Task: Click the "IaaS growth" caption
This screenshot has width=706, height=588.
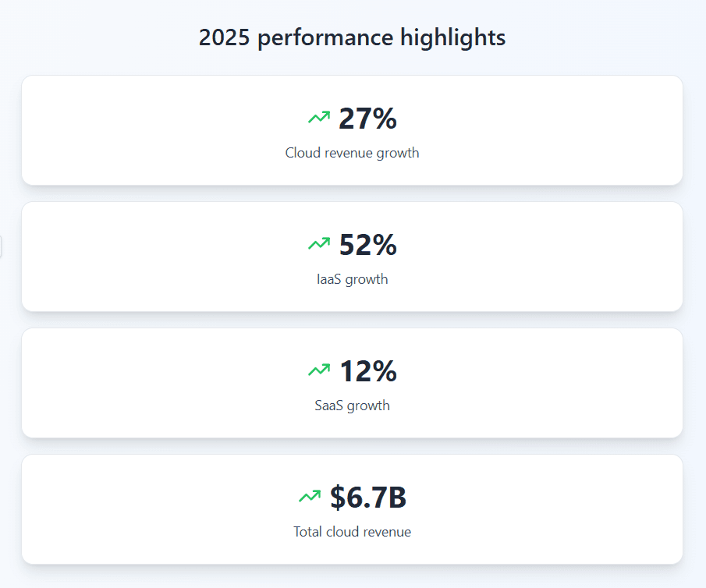Action: [352, 279]
